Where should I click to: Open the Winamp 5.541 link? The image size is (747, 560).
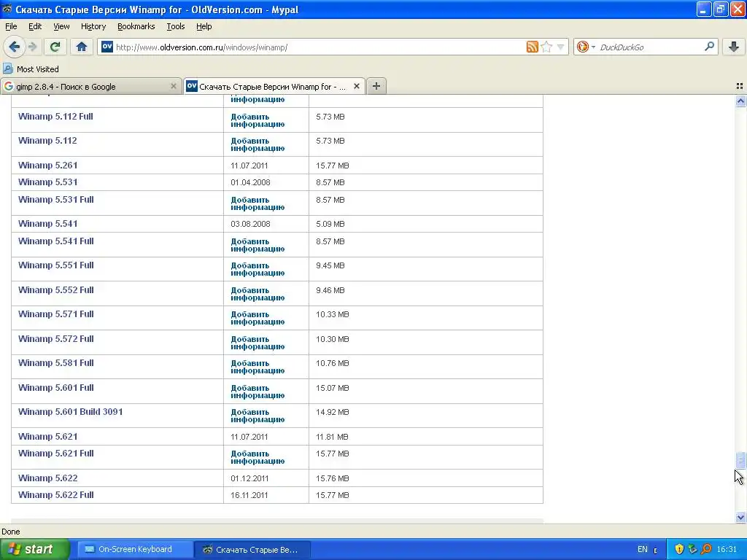[47, 223]
